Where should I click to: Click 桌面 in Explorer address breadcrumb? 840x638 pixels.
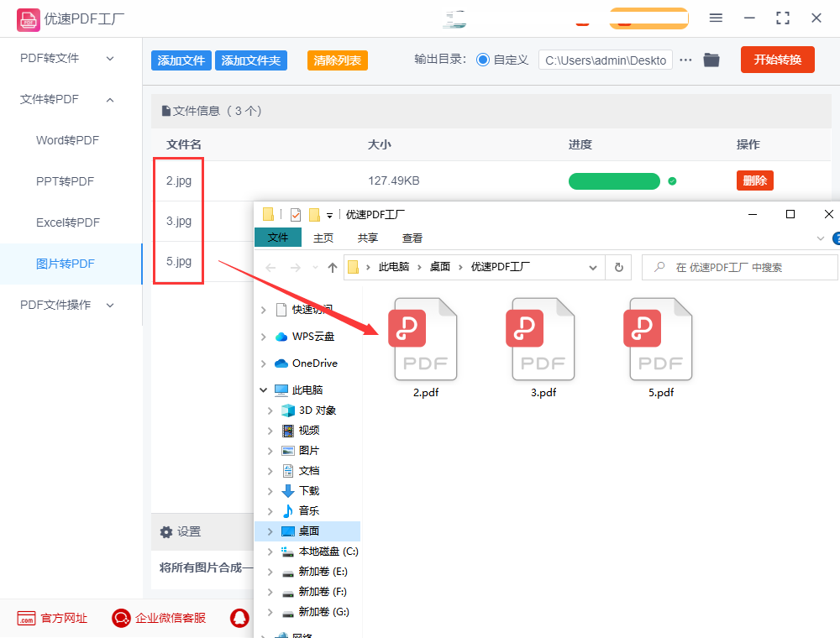(x=439, y=267)
